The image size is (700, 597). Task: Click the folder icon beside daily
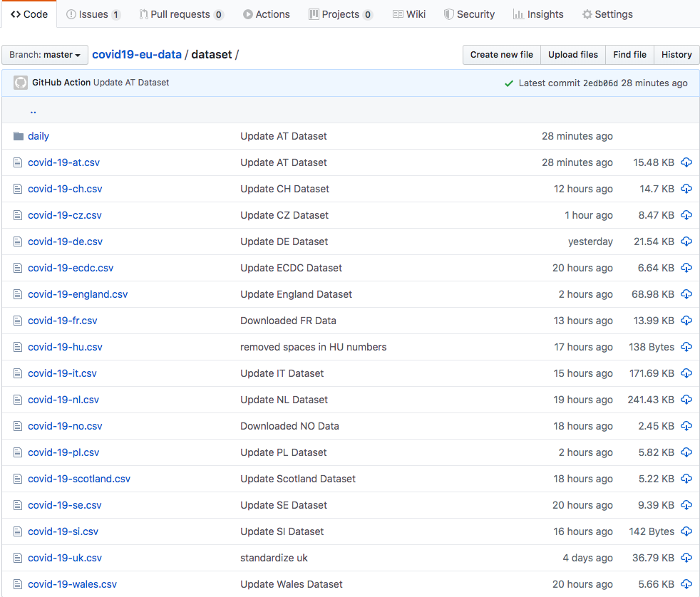(x=19, y=136)
